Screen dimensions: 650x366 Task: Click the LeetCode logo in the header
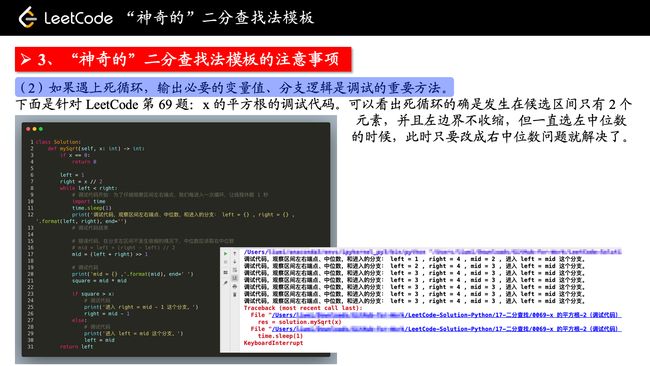pyautogui.click(x=28, y=17)
